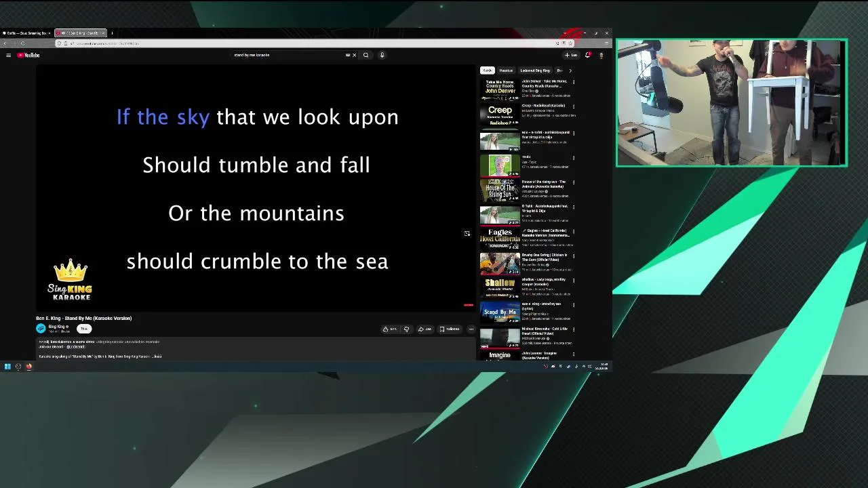Open the Windows Start button
868x488 pixels.
[x=7, y=366]
